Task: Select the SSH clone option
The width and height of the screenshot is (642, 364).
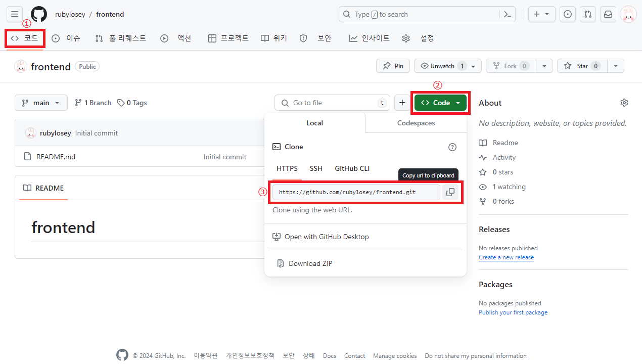Action: pos(316,168)
